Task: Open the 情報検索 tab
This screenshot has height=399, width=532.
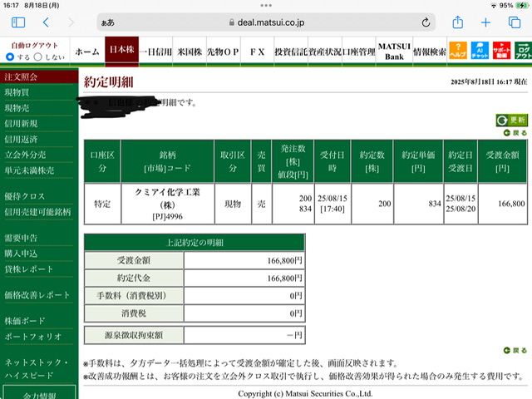Action: [430, 52]
